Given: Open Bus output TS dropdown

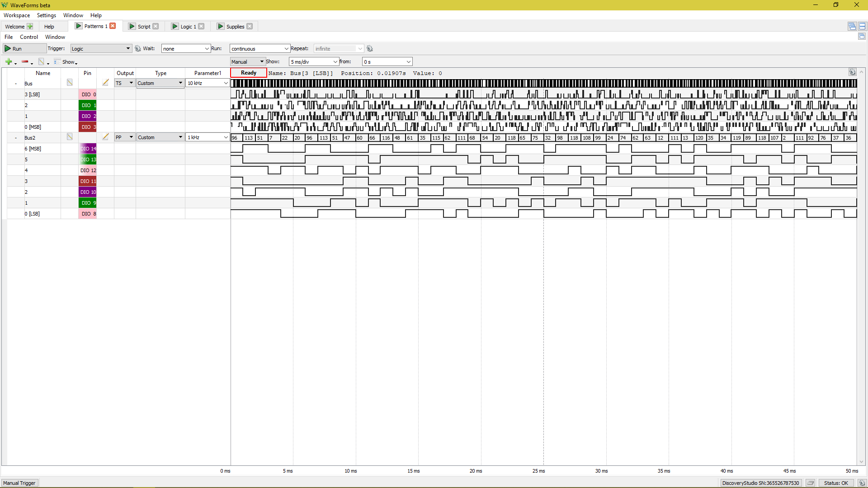Looking at the screenshot, I should tap(125, 83).
